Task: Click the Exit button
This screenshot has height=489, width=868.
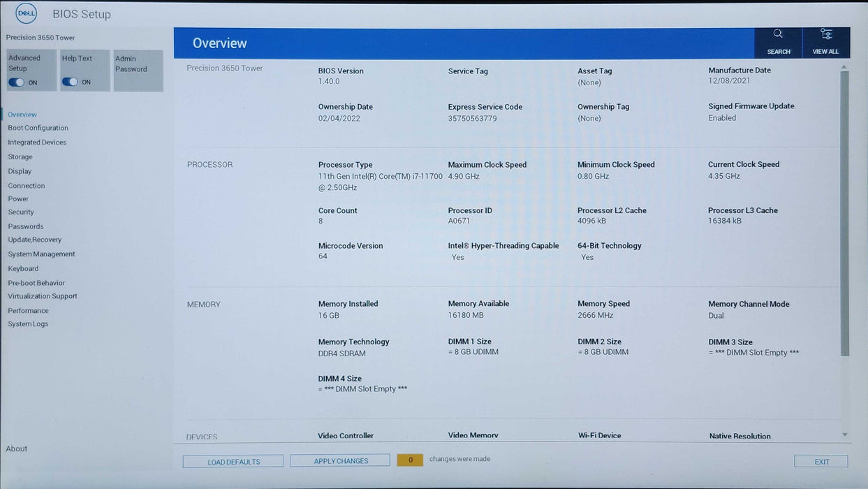Action: pos(821,462)
